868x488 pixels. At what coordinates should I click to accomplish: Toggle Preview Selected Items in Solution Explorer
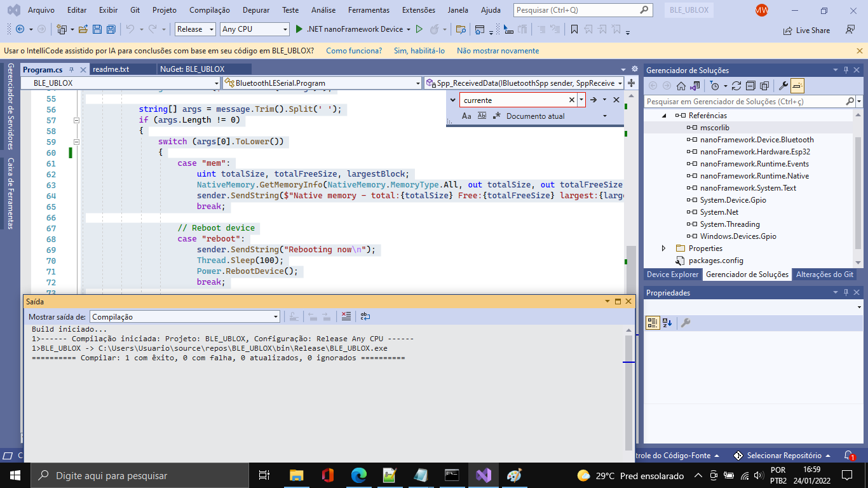click(x=797, y=86)
